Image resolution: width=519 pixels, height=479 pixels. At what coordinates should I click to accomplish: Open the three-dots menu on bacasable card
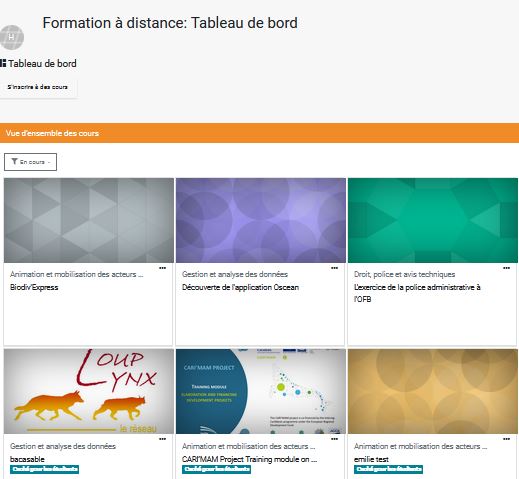pos(162,439)
